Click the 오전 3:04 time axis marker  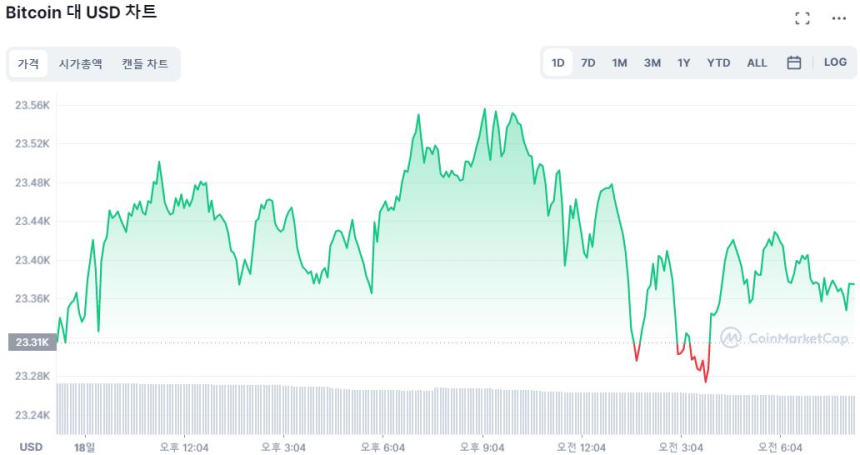[x=680, y=447]
